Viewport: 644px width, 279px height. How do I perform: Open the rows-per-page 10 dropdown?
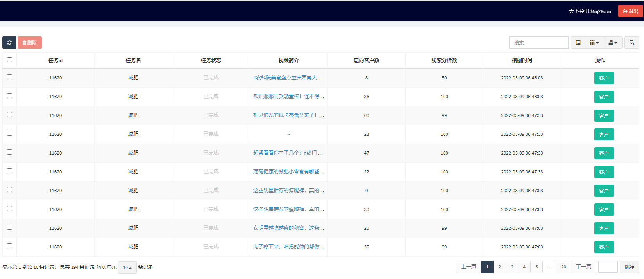(127, 268)
